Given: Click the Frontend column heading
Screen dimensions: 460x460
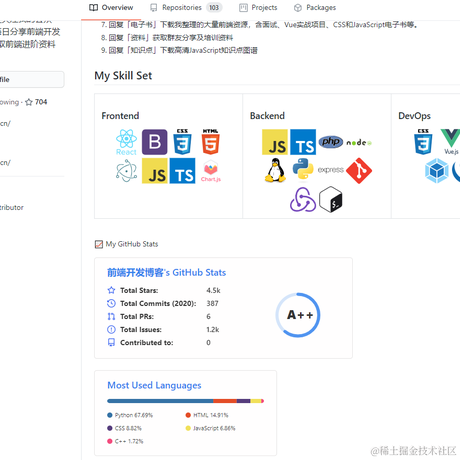Looking at the screenshot, I should tap(120, 116).
